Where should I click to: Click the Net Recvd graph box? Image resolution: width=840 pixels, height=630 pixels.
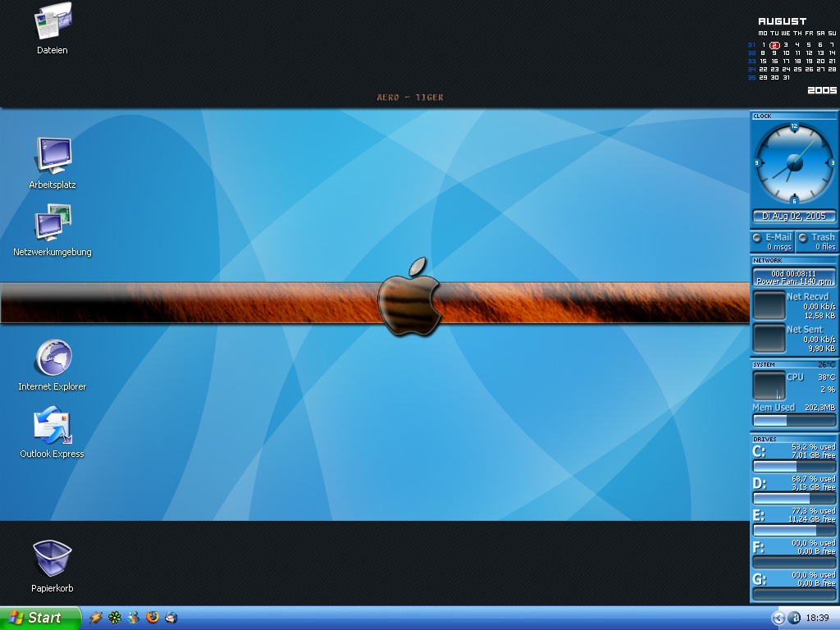769,305
